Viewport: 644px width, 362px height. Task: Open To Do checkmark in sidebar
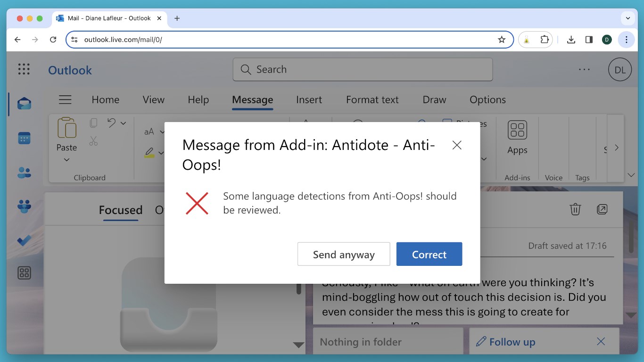(x=24, y=240)
